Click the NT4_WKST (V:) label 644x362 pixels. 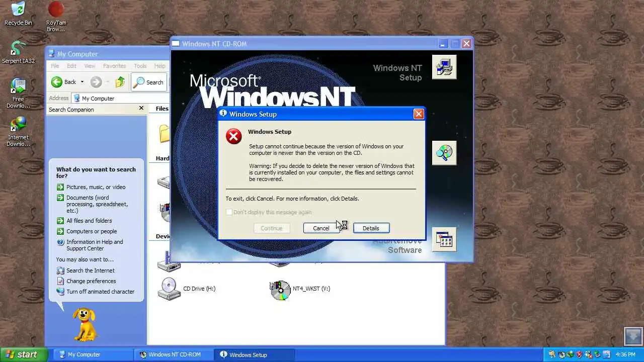[311, 289]
